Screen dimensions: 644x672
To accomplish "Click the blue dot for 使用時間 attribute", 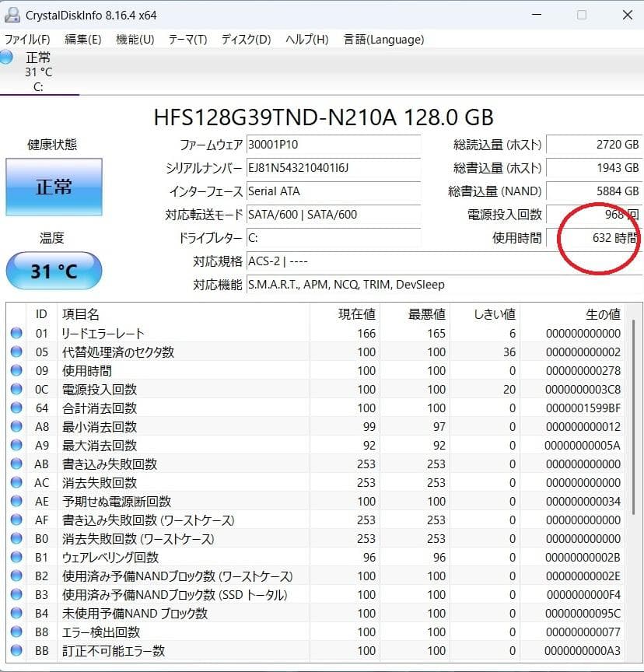I will pyautogui.click(x=17, y=370).
